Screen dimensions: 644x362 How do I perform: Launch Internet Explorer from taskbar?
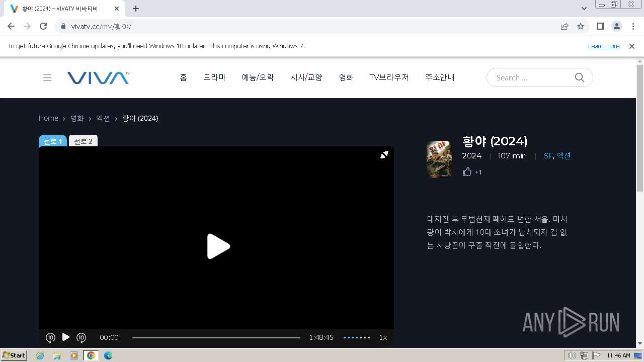[40, 355]
